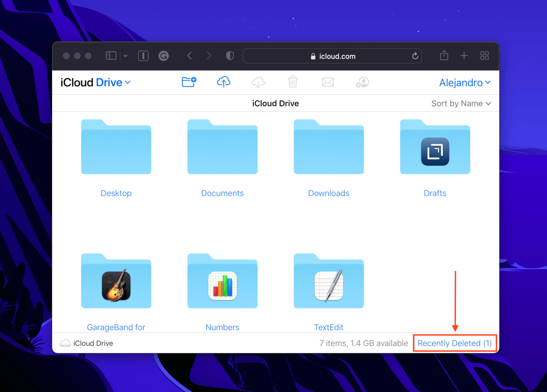Image resolution: width=547 pixels, height=392 pixels.
Task: Click the add people share icon
Action: [x=362, y=82]
